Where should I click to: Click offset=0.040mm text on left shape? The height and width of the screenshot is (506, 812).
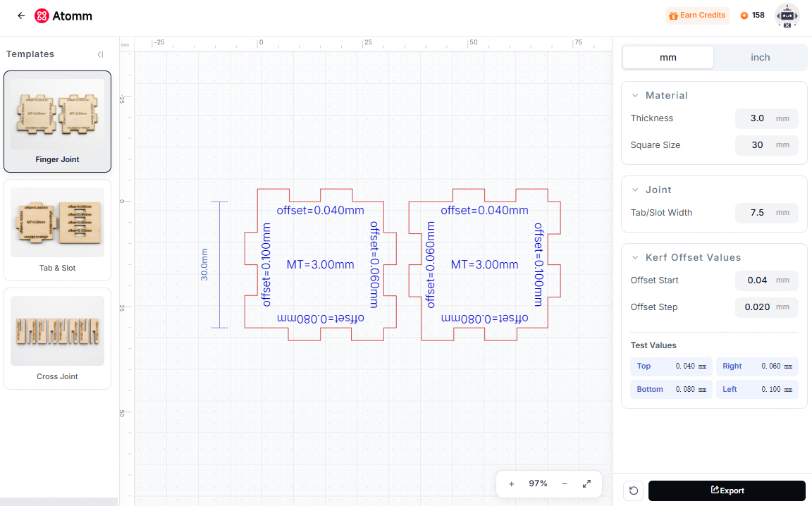(x=321, y=210)
